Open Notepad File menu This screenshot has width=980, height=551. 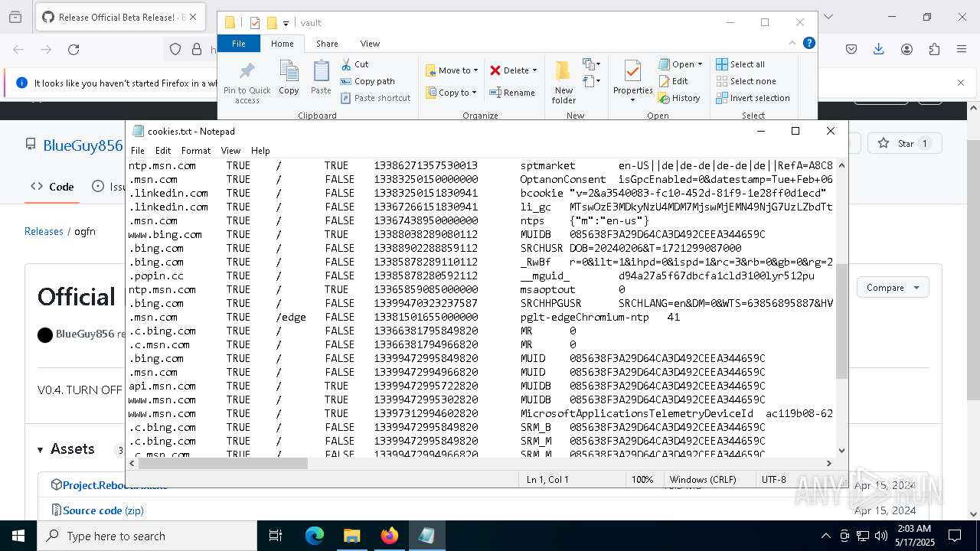pos(138,151)
